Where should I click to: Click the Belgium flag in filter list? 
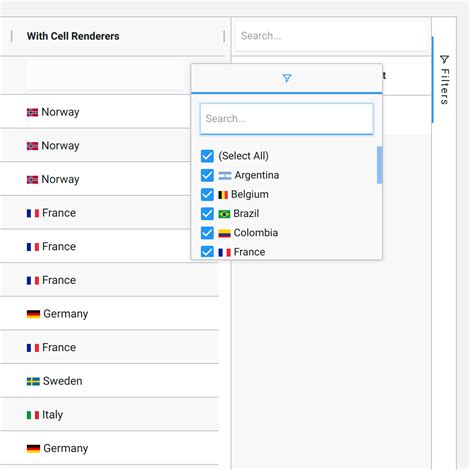pyautogui.click(x=223, y=195)
